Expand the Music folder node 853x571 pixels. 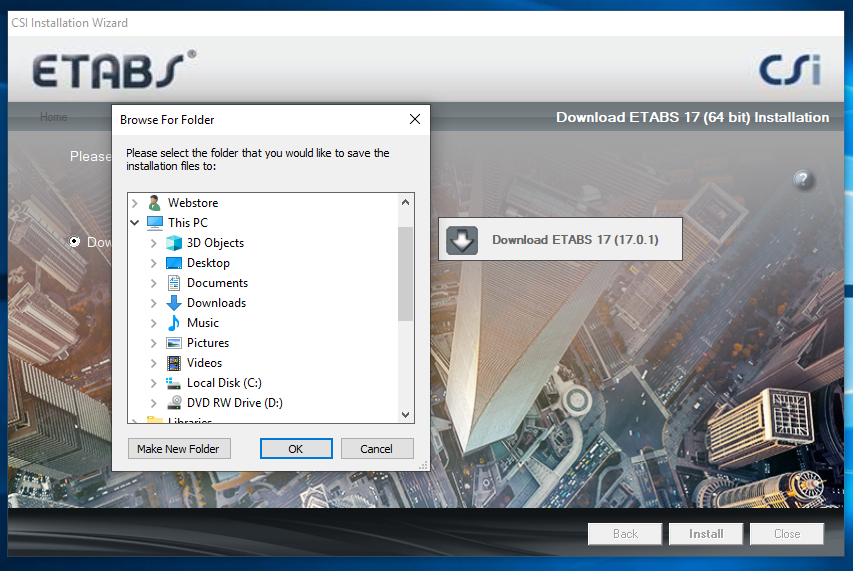click(x=154, y=324)
